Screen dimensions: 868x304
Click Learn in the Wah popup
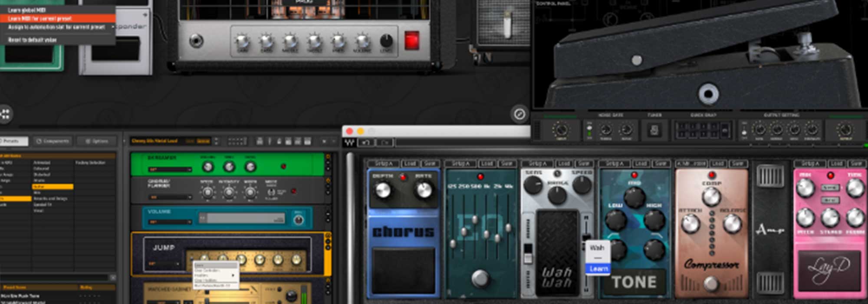[x=598, y=269]
